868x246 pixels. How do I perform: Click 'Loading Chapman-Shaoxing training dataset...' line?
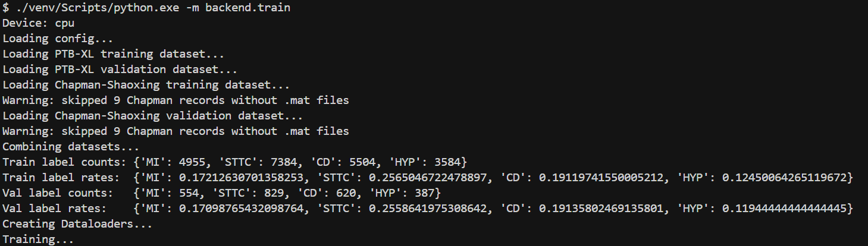146,85
